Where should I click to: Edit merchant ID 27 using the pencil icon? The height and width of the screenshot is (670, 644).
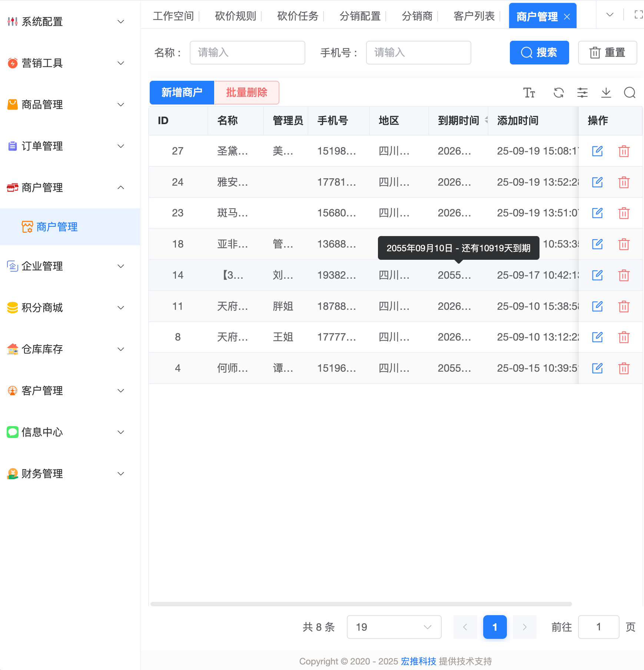(x=597, y=151)
